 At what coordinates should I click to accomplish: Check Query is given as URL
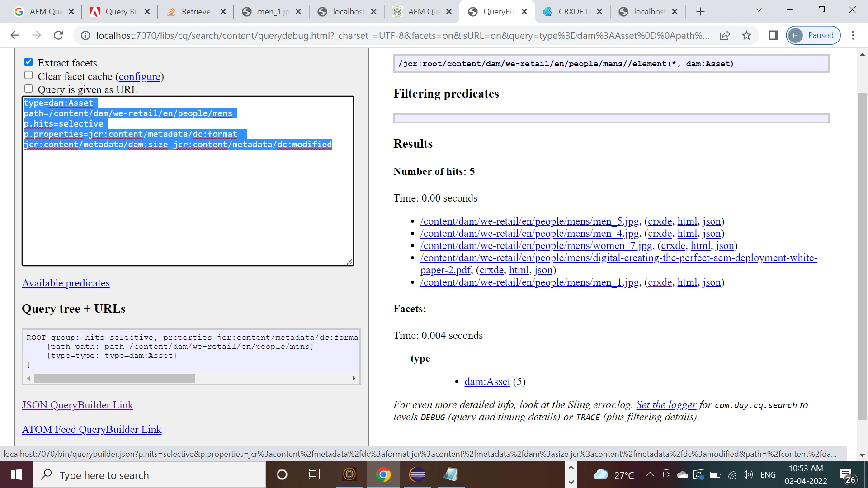[x=28, y=89]
